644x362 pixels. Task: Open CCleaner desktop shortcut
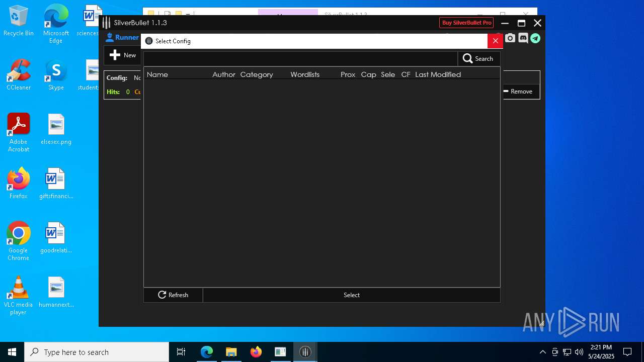[19, 75]
